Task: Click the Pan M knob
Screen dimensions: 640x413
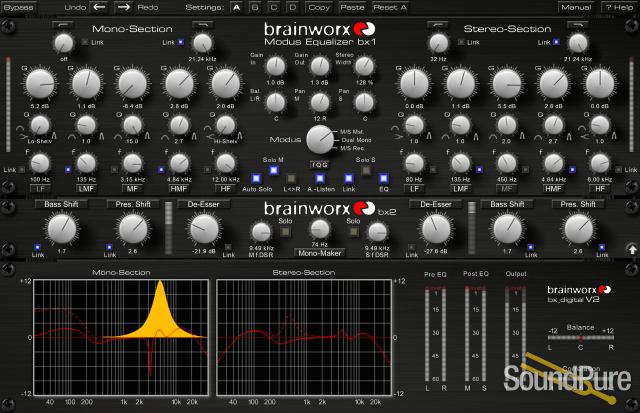Action: (320, 103)
